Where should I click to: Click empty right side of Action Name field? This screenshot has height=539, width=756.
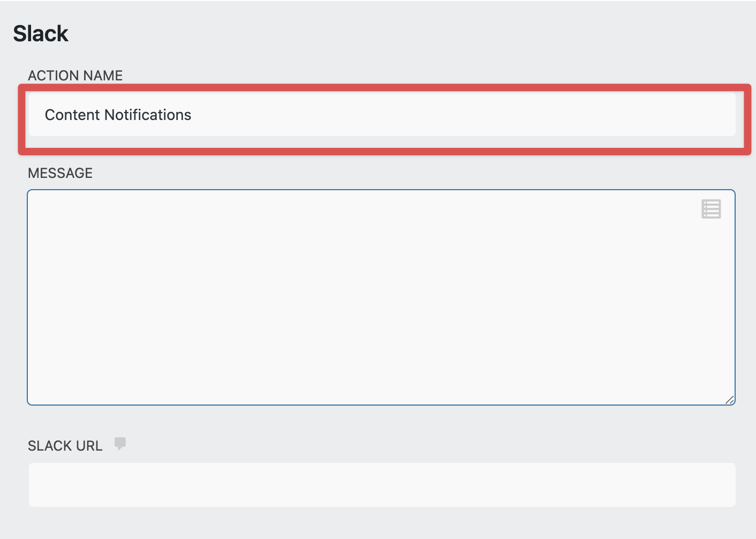coord(589,115)
